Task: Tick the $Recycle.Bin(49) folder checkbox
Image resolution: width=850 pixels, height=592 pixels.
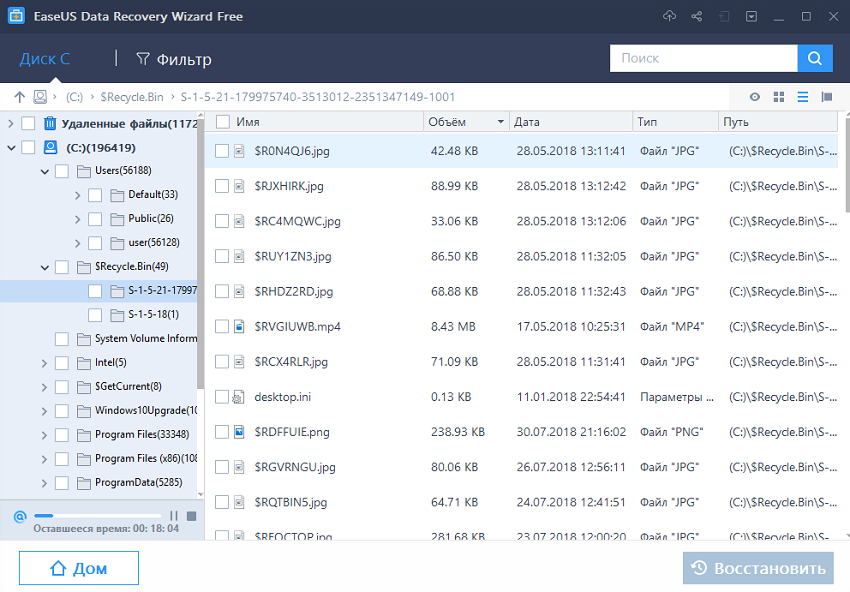Action: coord(62,267)
